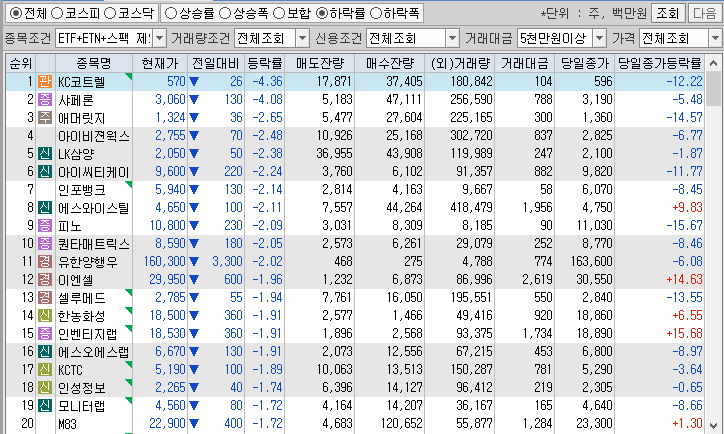Click the 신 badge beside 에스오에스랩

(x=45, y=352)
